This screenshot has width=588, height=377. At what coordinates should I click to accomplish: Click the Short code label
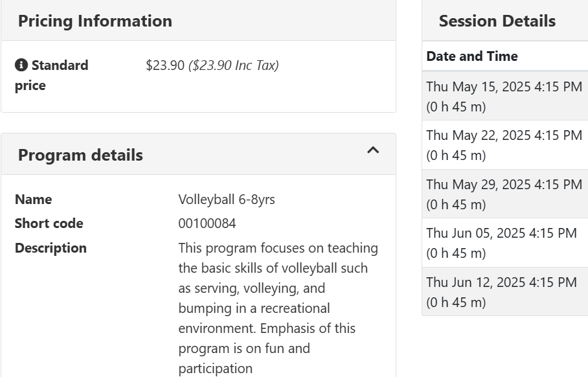[x=49, y=223]
